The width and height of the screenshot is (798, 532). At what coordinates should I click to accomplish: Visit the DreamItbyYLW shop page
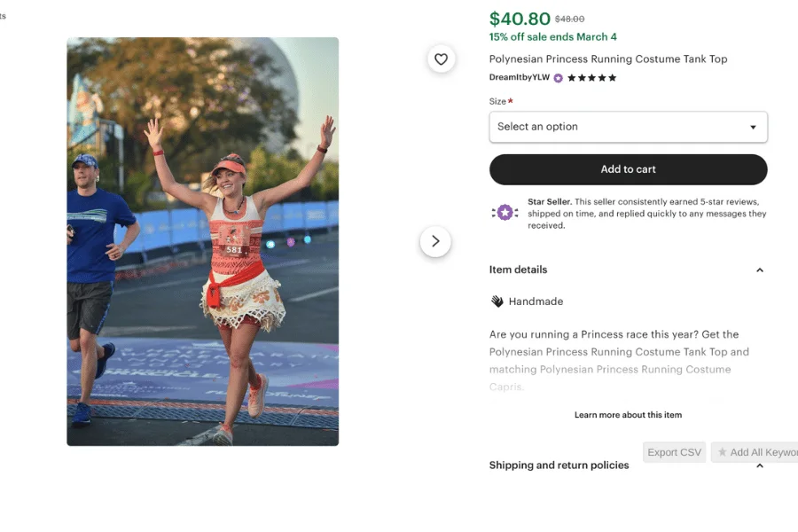click(519, 78)
